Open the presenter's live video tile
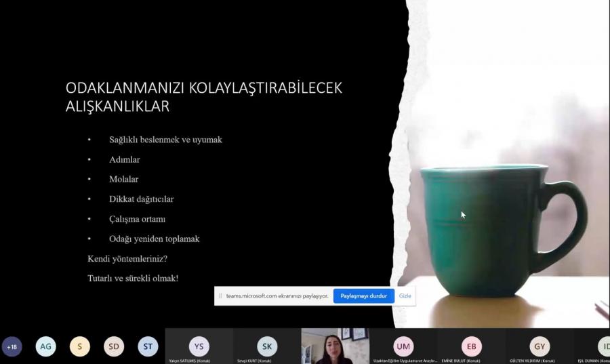Viewport: 610px width, 364px height. 335,346
